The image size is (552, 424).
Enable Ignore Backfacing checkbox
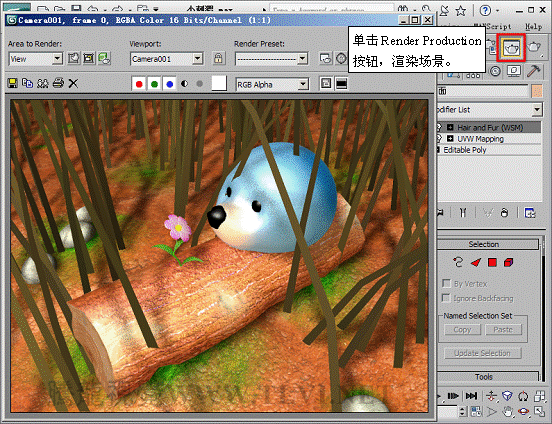click(x=446, y=298)
